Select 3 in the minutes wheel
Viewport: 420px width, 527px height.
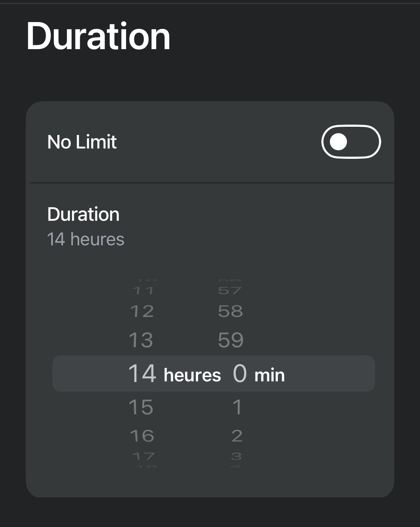[236, 456]
